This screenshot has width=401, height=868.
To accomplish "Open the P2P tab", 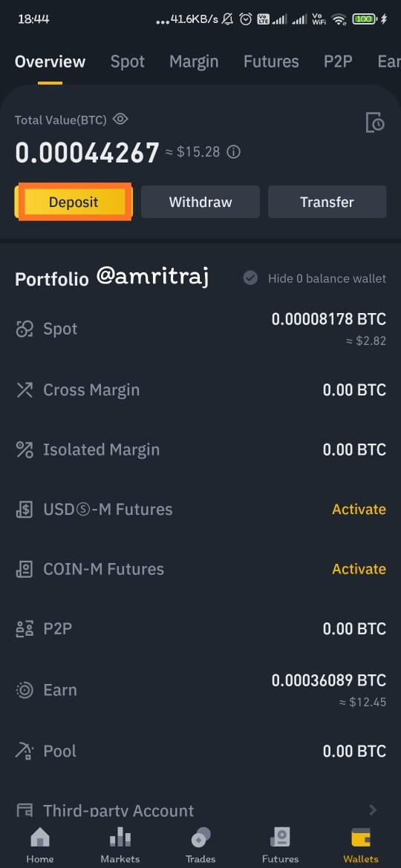I will (338, 62).
